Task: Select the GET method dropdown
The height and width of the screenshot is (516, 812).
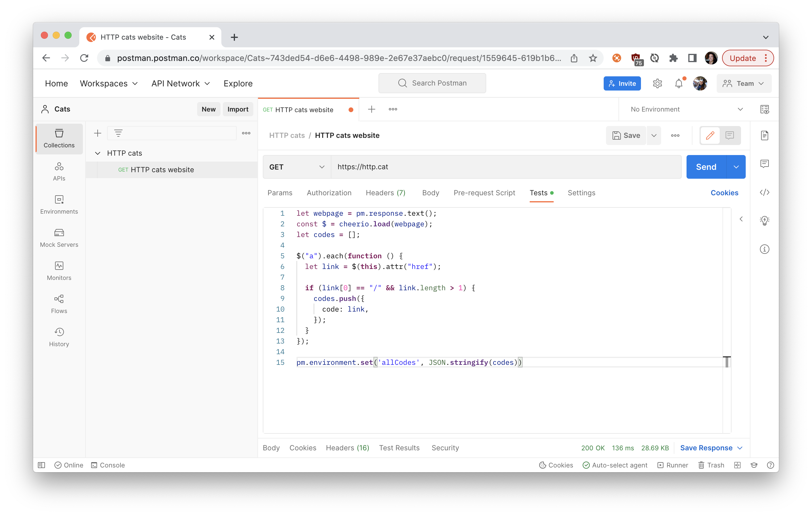Action: (297, 166)
